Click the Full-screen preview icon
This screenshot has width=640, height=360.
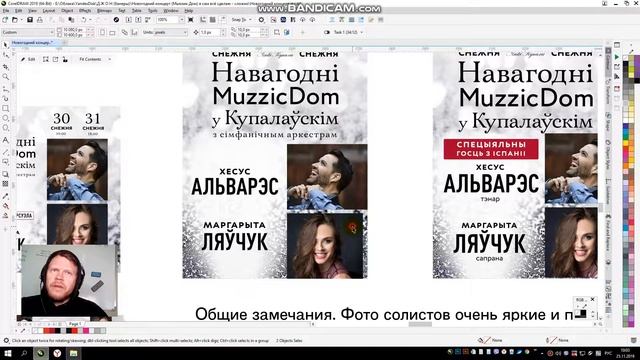click(191, 20)
